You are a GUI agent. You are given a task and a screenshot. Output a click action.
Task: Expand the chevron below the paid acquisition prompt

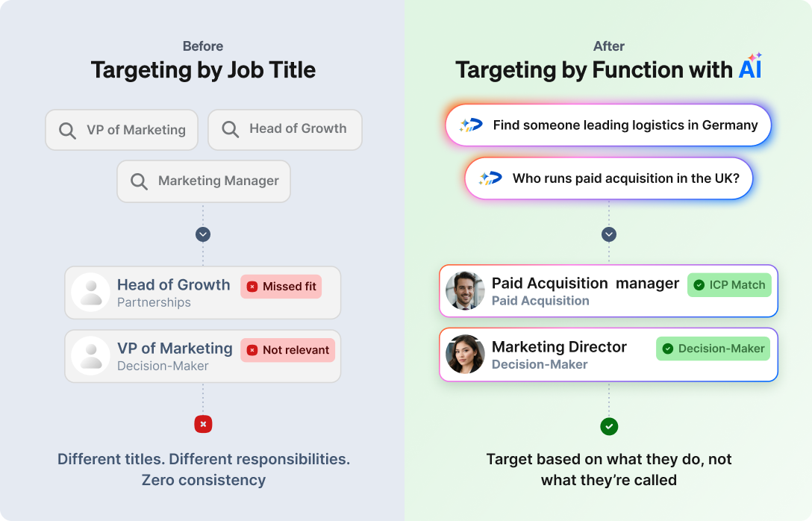[609, 234]
